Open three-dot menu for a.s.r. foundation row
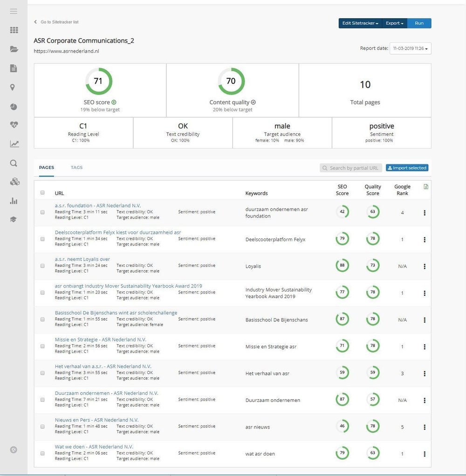The width and height of the screenshot is (466, 476). click(425, 213)
